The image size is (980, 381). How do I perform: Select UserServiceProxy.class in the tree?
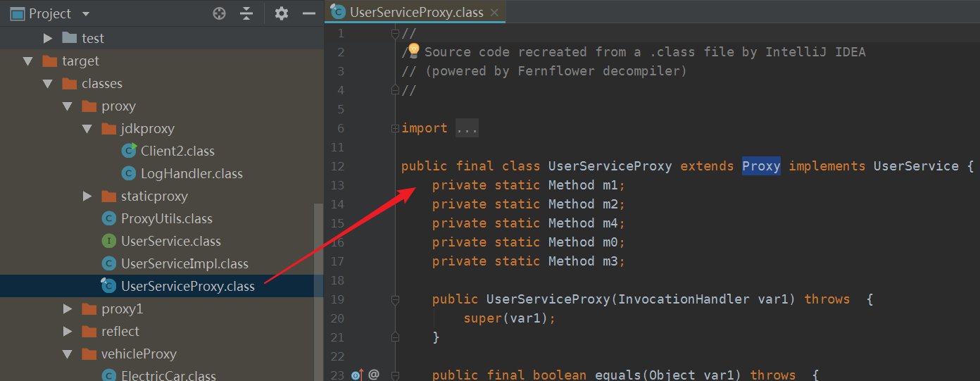(188, 286)
